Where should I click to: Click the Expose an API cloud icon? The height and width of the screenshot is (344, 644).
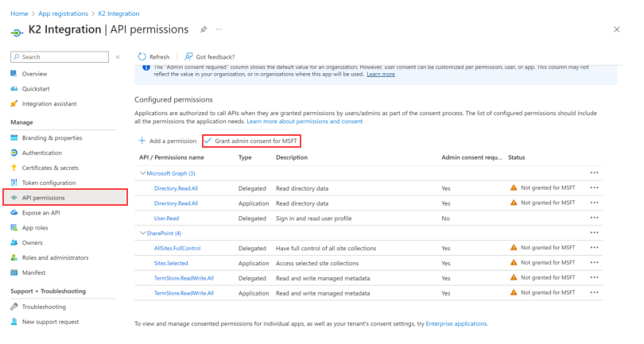(14, 213)
